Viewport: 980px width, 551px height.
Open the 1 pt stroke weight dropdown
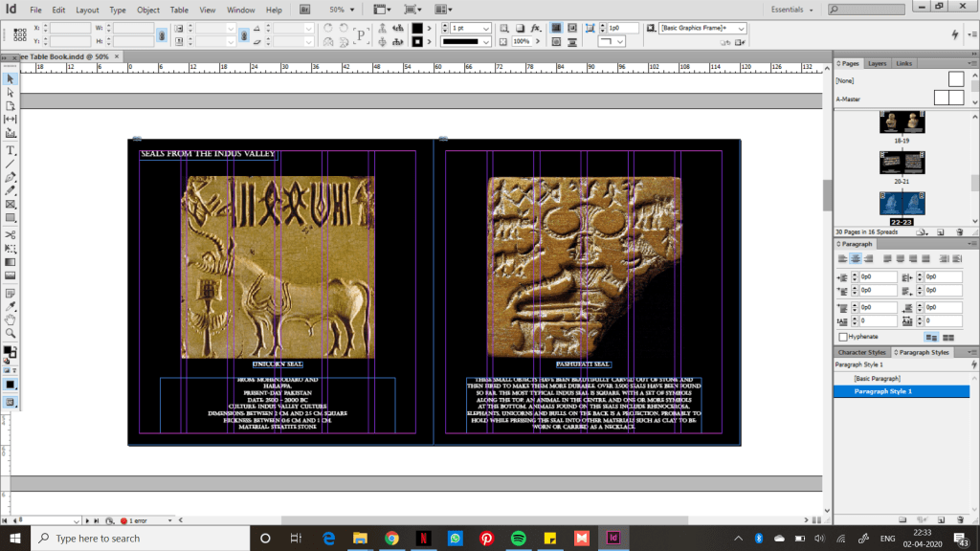point(486,29)
